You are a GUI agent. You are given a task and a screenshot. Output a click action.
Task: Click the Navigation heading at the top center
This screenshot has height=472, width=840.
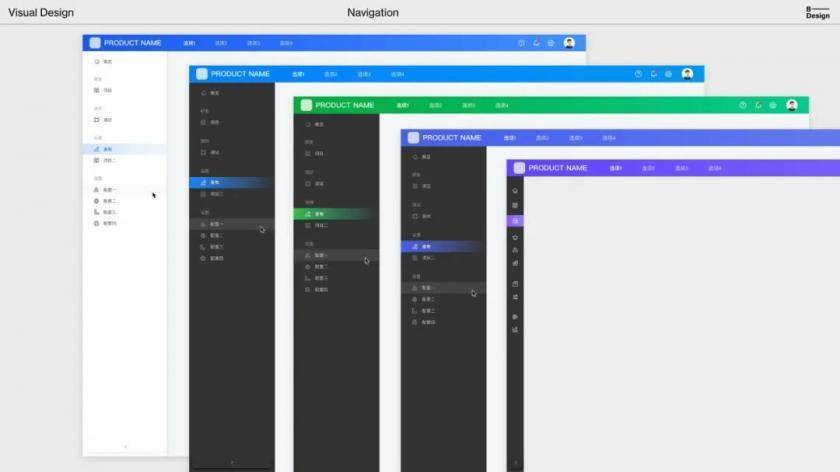click(373, 12)
